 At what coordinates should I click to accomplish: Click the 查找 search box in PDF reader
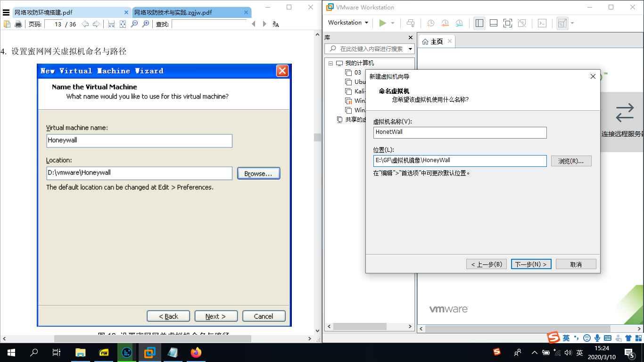pyautogui.click(x=209, y=24)
